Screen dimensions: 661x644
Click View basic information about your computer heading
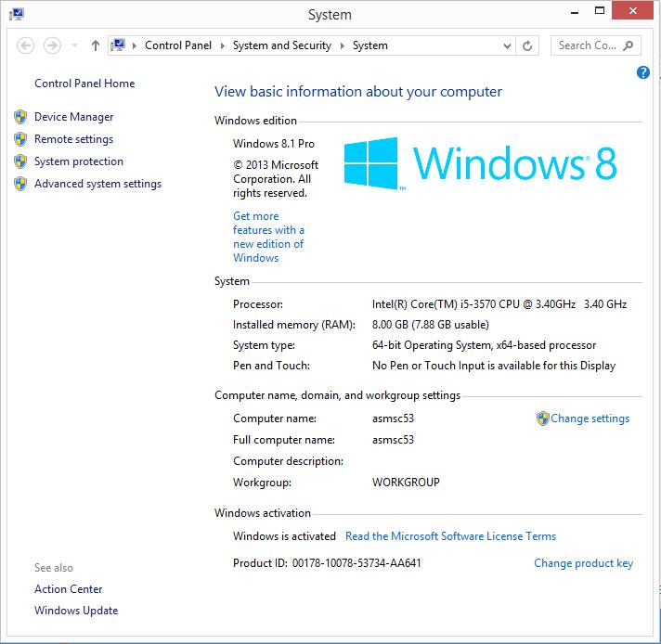point(358,92)
